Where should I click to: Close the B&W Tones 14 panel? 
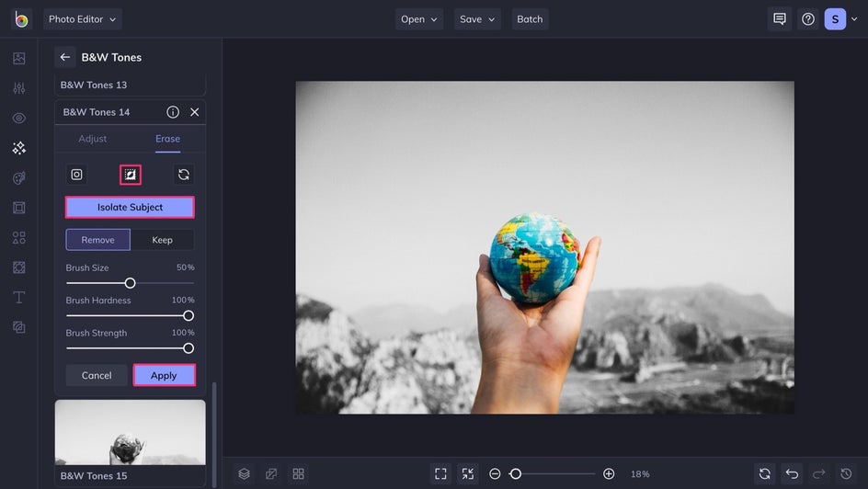point(195,112)
